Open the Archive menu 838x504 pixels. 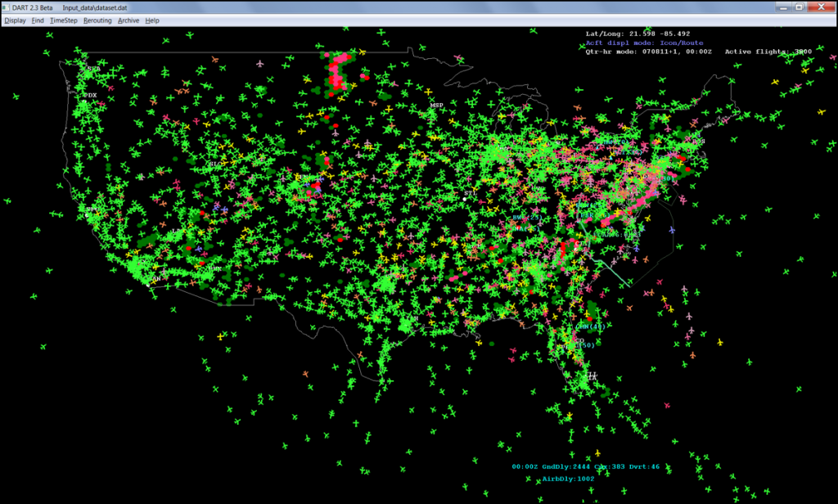tap(128, 20)
